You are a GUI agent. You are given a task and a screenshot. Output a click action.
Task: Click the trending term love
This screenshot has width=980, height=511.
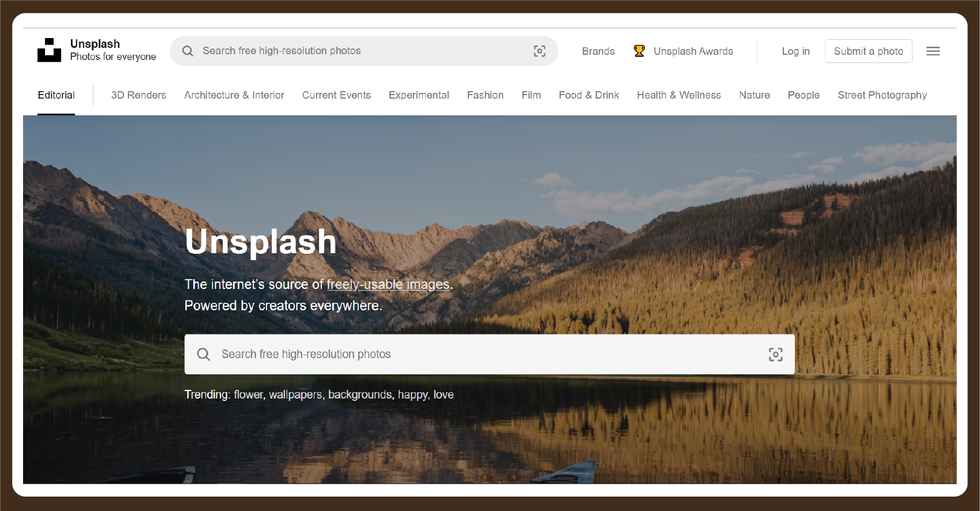click(444, 394)
